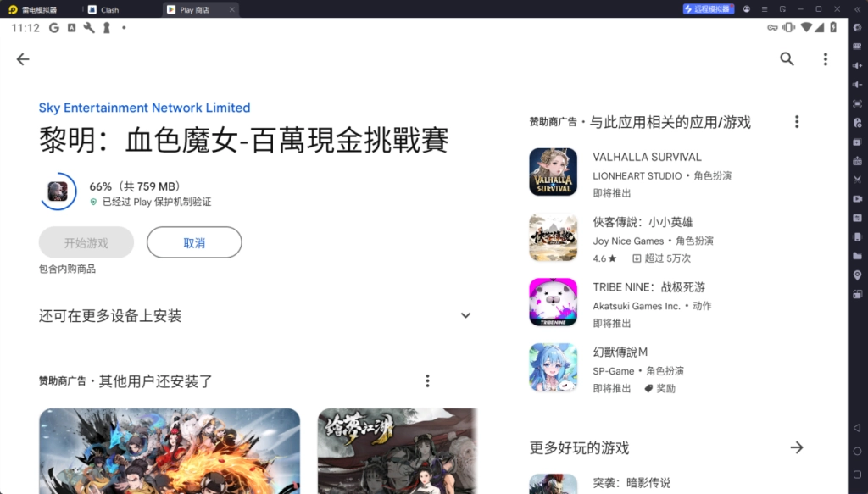Click emulator volume down icon in sidebar
The image size is (868, 494).
pyautogui.click(x=857, y=85)
